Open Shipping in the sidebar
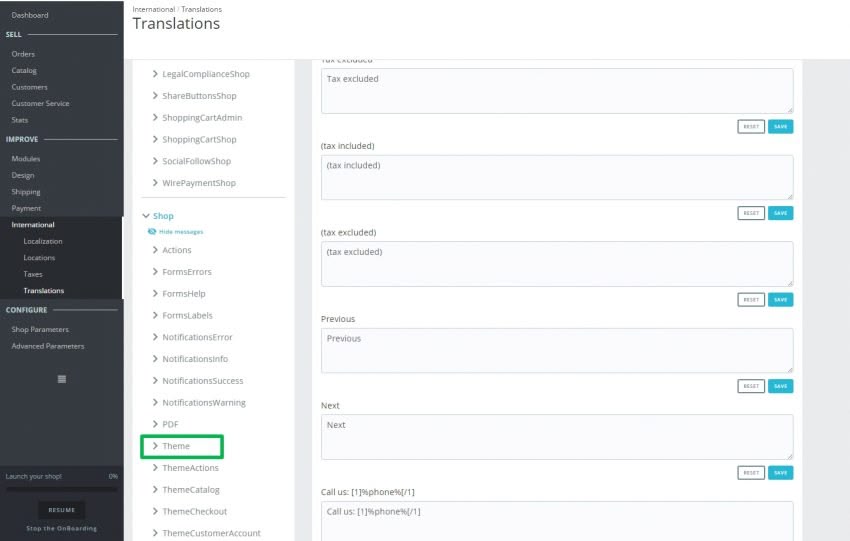Viewport: 850px width, 541px height. pos(25,192)
